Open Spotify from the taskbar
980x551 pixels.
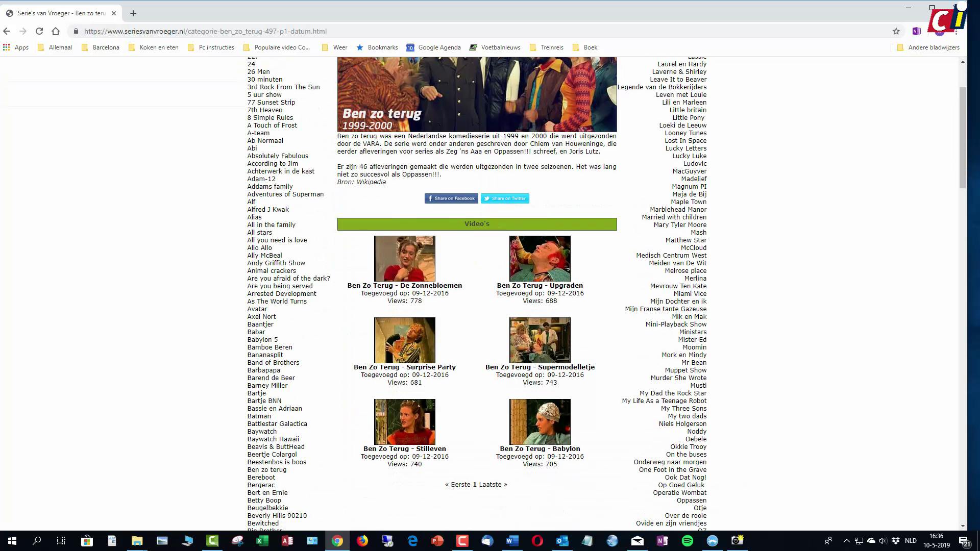click(688, 541)
